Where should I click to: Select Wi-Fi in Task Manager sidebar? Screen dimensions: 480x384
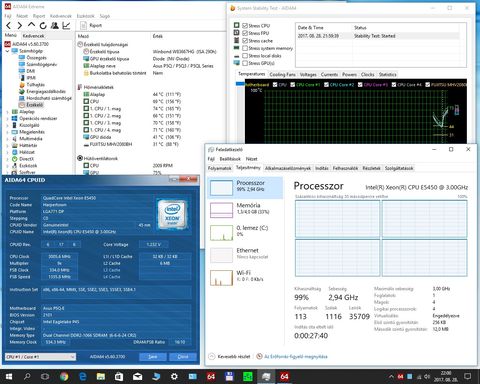(245, 277)
